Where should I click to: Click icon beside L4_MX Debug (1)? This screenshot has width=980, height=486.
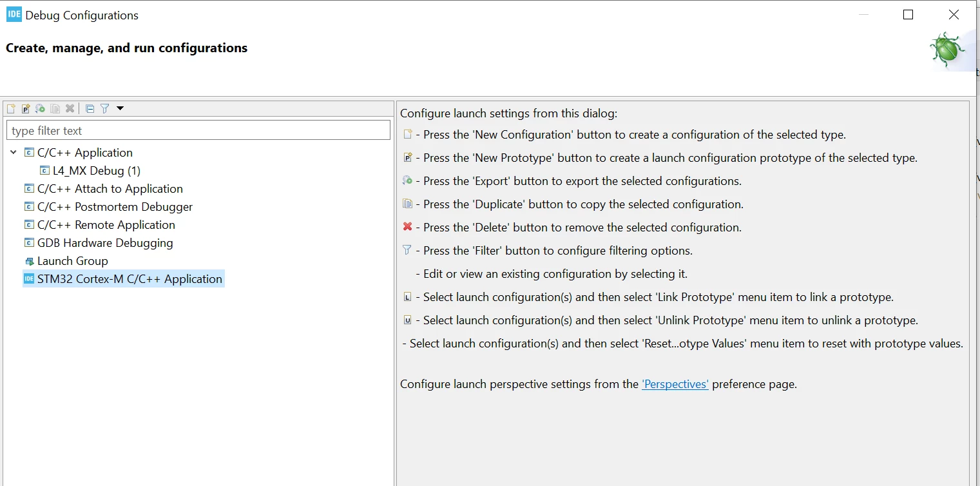point(44,171)
